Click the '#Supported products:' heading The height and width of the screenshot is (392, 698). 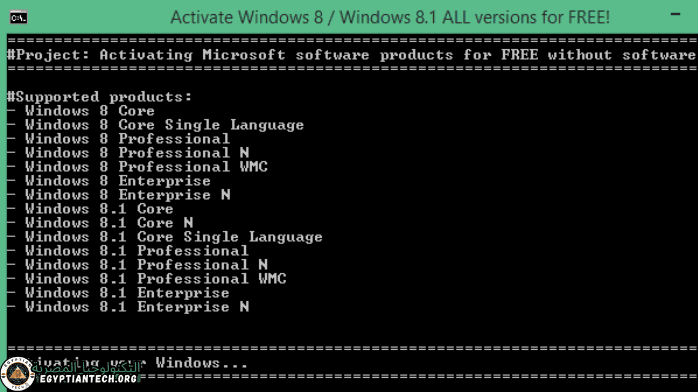(x=99, y=97)
